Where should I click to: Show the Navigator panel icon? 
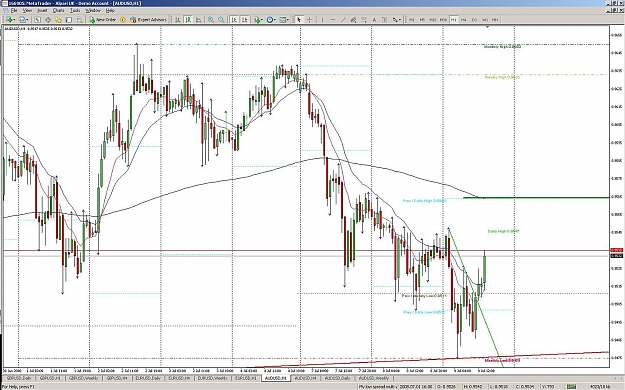pos(58,19)
